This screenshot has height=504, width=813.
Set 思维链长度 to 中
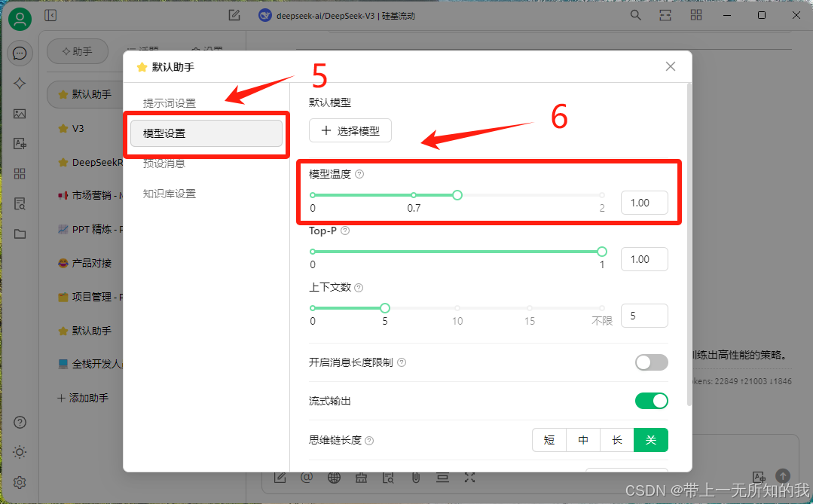tap(583, 440)
